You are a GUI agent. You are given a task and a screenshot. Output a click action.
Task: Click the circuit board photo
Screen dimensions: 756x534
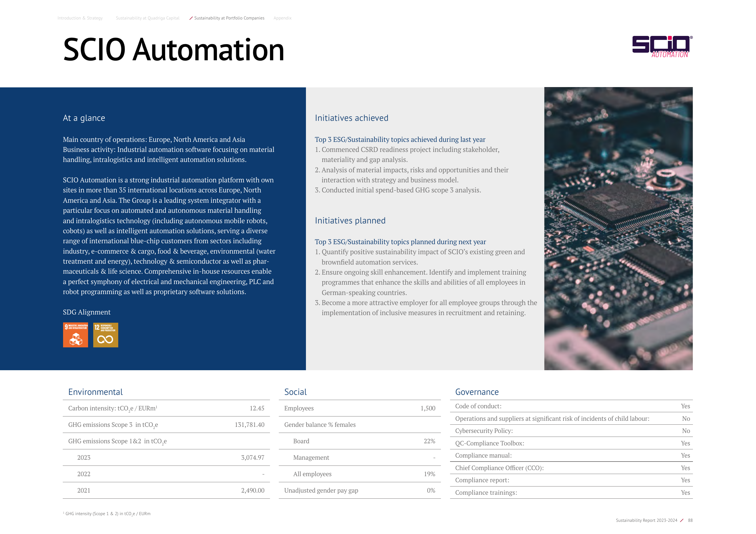[618, 229]
